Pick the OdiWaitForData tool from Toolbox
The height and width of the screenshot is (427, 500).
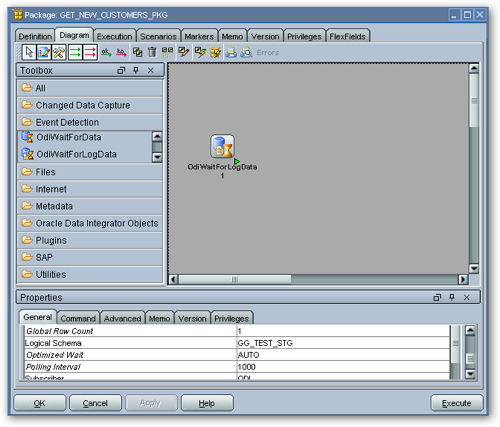coord(69,137)
